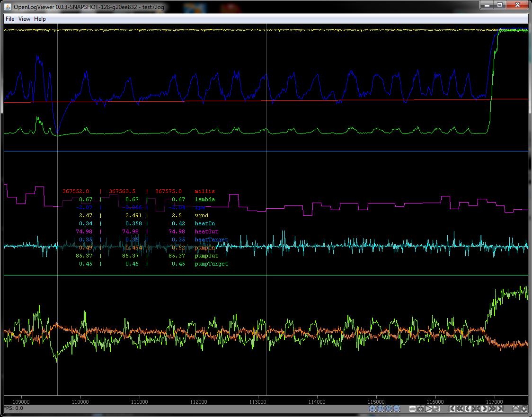Reset zoom to 1:1 ratio

(x=380, y=408)
